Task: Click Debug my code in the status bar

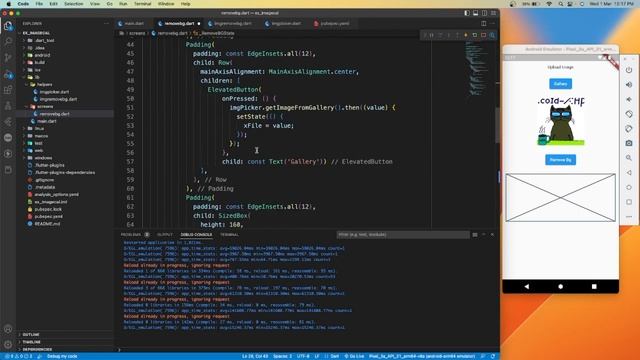Action: [62, 356]
